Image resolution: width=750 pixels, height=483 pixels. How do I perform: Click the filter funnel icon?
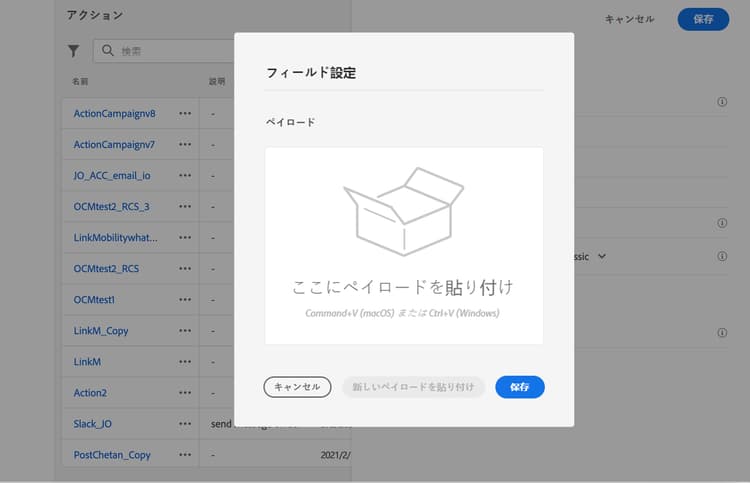[x=73, y=51]
